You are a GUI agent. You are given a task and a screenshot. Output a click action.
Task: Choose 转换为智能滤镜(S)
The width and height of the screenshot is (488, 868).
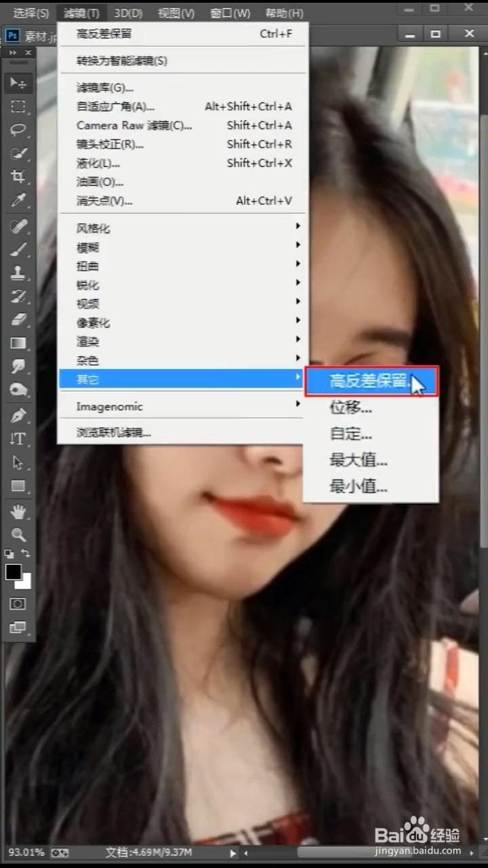point(183,61)
